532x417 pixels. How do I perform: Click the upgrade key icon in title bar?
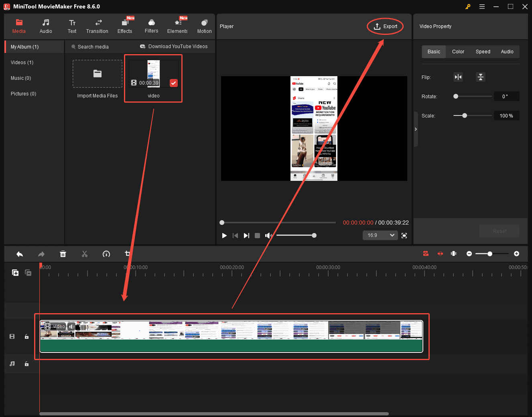point(468,6)
